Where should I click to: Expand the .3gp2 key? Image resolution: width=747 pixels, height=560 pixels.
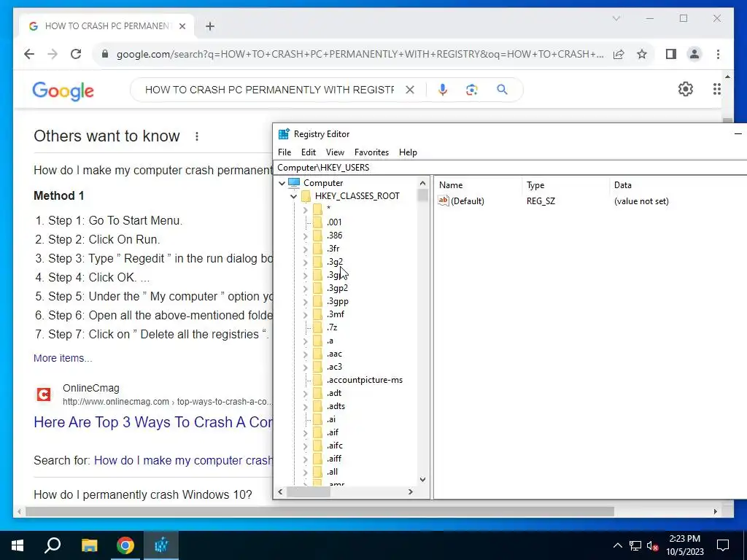coord(306,289)
